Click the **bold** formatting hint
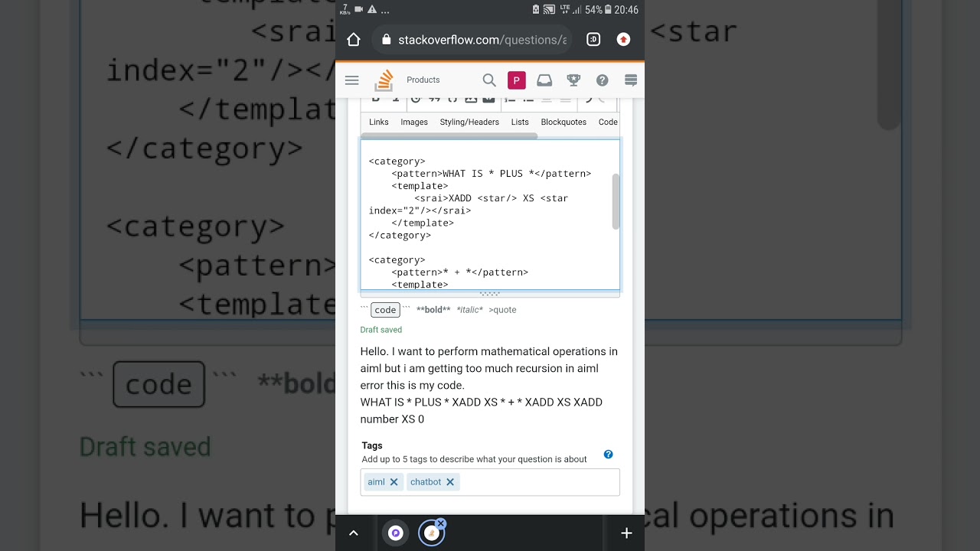The width and height of the screenshot is (980, 551). tap(433, 310)
